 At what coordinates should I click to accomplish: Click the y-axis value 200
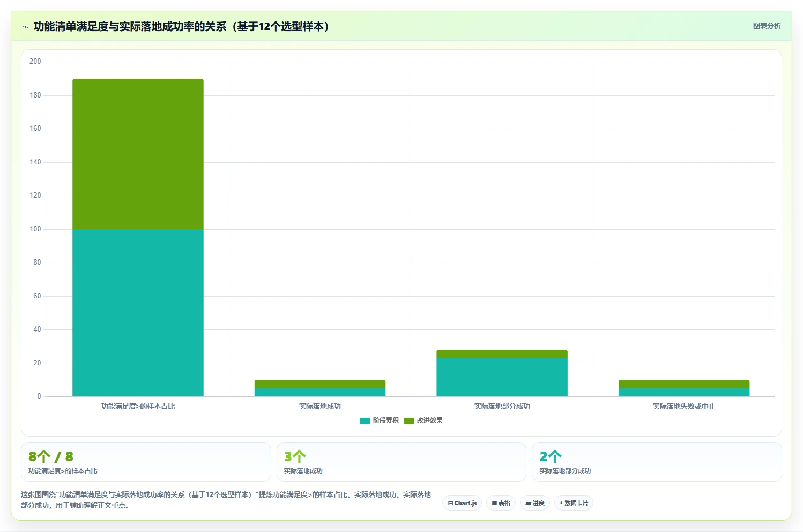(x=35, y=62)
